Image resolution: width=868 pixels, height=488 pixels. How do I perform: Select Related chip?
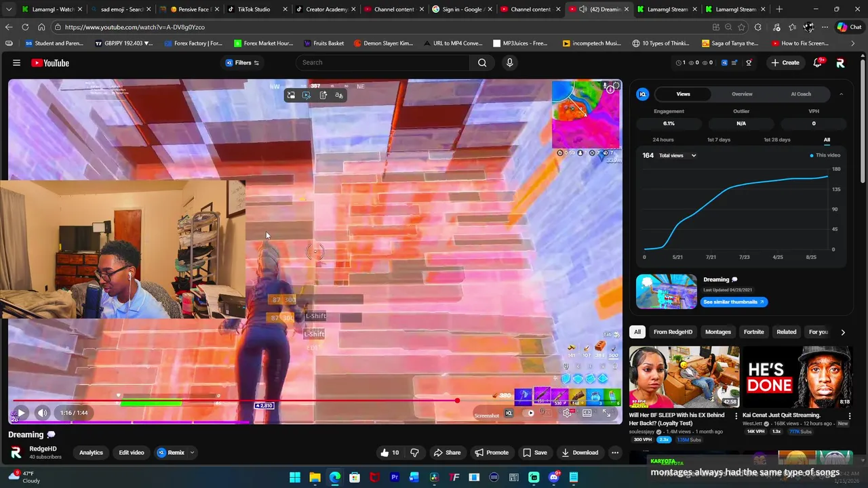pyautogui.click(x=787, y=332)
